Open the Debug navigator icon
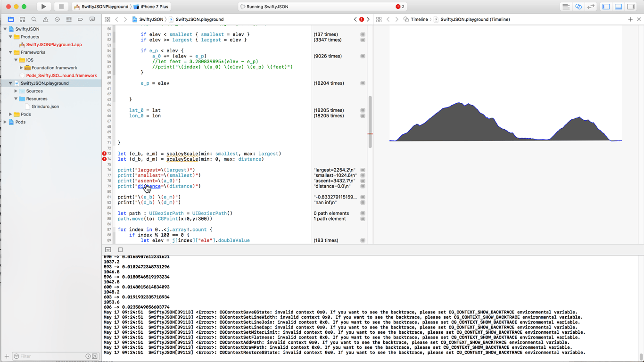 point(69,19)
